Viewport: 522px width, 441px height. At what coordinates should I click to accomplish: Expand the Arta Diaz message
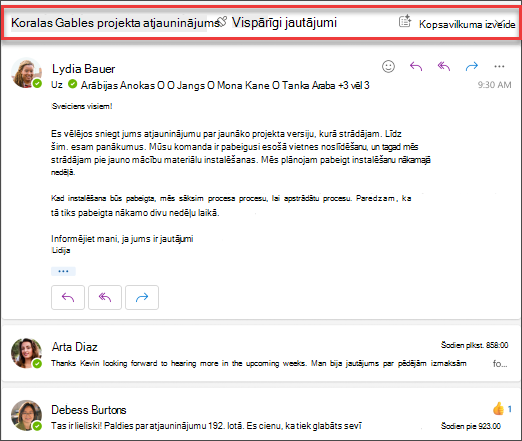261,353
